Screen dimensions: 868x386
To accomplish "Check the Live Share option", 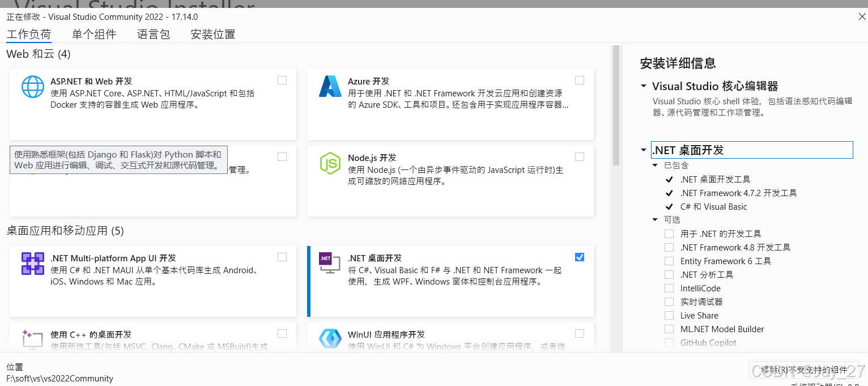I will [x=669, y=315].
